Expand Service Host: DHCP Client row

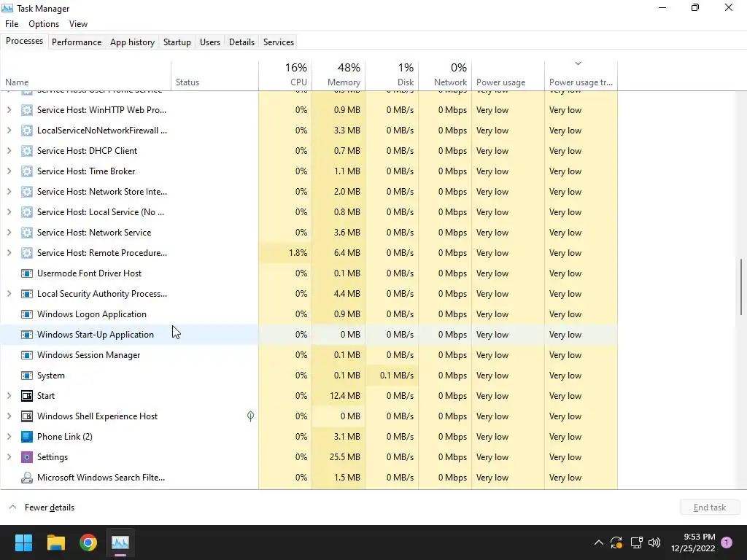(x=9, y=151)
